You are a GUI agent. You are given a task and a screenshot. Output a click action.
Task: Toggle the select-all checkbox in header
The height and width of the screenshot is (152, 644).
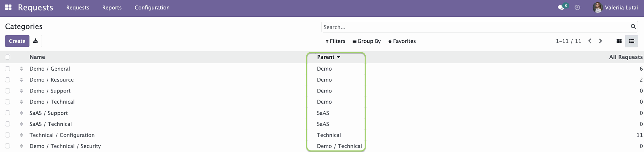[x=7, y=57]
